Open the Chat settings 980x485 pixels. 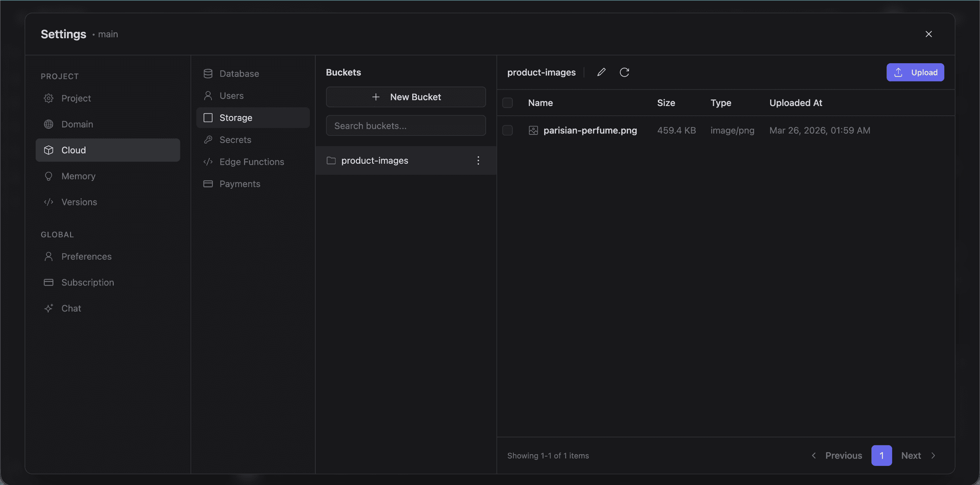click(108, 308)
